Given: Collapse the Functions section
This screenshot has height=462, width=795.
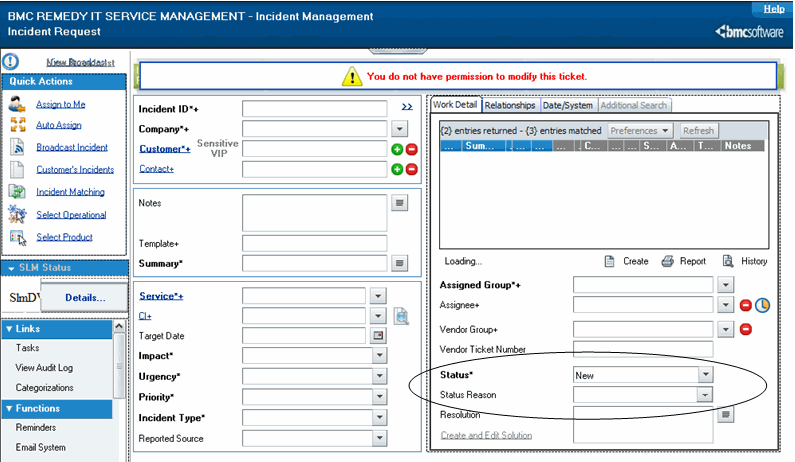Looking at the screenshot, I should click(x=9, y=409).
